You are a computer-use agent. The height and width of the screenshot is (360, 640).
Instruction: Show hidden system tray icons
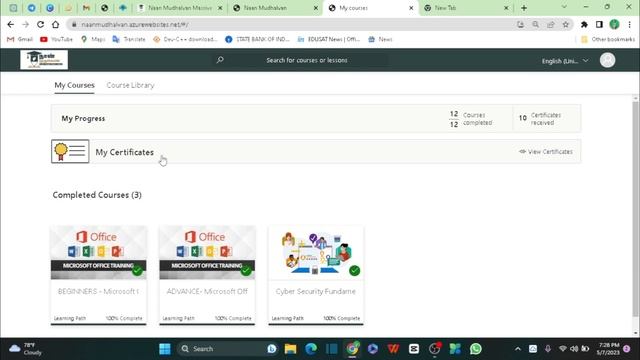518,349
